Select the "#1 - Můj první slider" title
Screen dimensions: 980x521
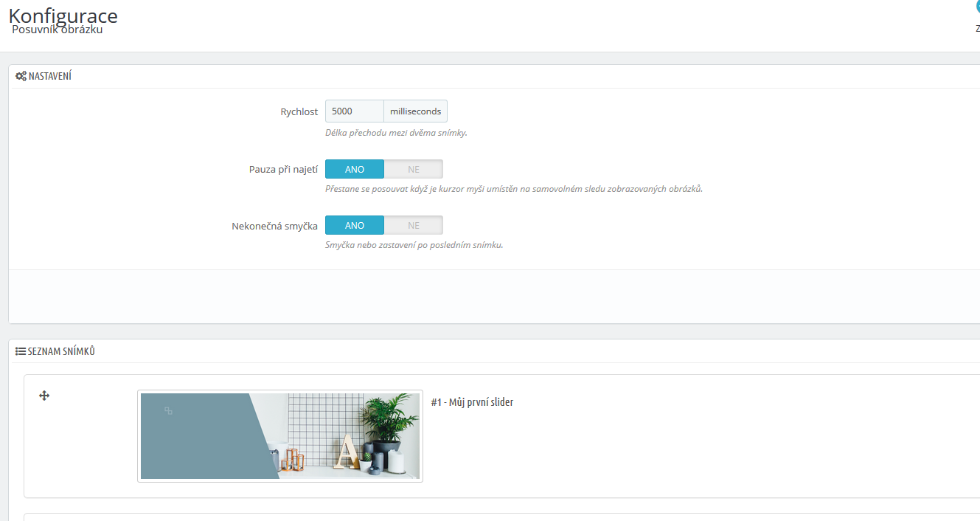472,402
